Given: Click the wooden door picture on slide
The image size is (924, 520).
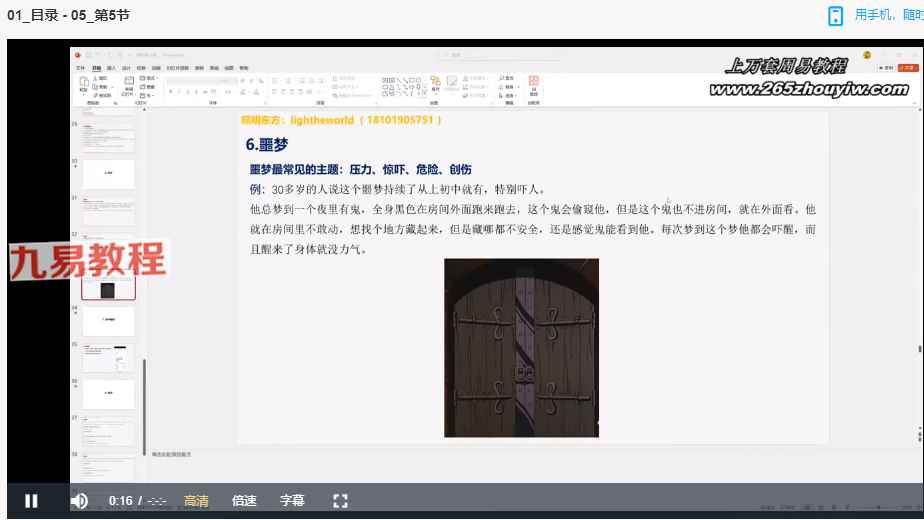Looking at the screenshot, I should (x=522, y=348).
